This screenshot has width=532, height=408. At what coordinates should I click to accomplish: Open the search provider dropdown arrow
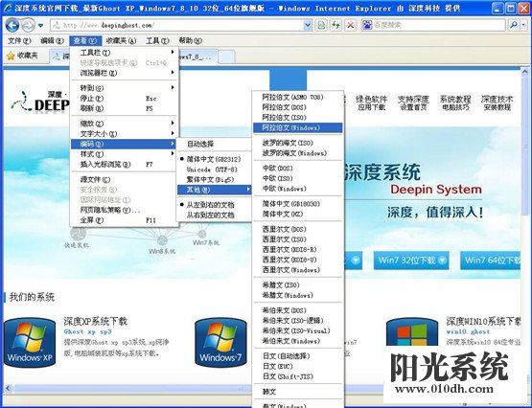[x=524, y=25]
